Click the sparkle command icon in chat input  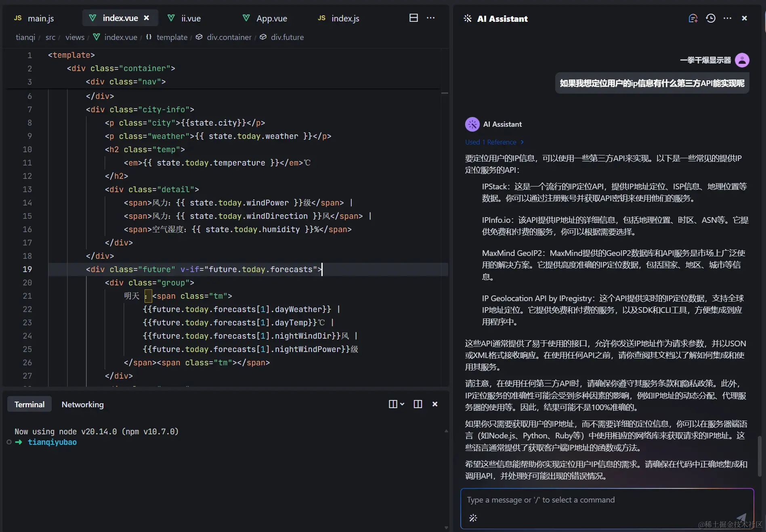(473, 518)
